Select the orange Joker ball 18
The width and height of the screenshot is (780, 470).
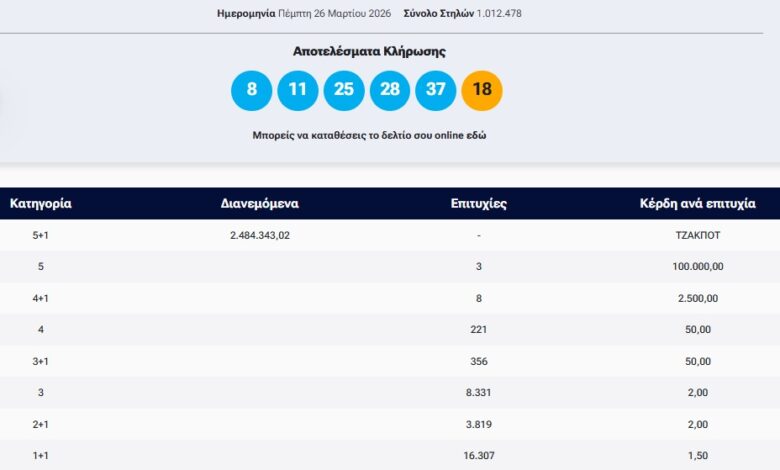(481, 90)
